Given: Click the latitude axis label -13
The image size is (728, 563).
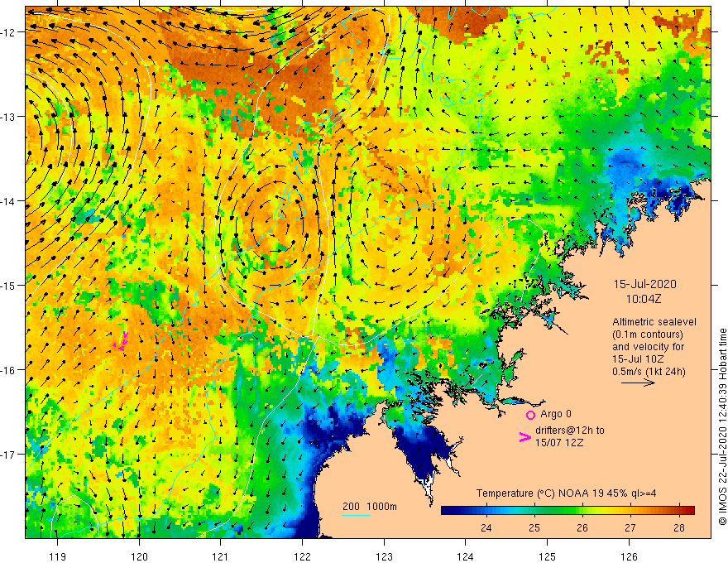Looking at the screenshot, I should [x=9, y=117].
